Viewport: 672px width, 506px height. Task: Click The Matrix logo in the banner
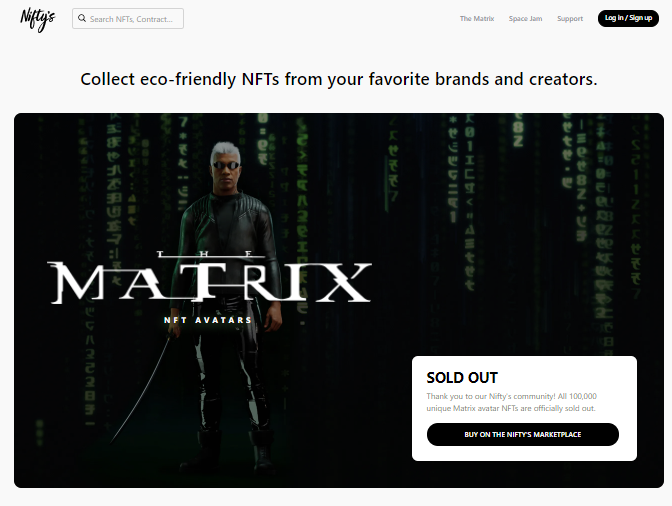coord(209,277)
